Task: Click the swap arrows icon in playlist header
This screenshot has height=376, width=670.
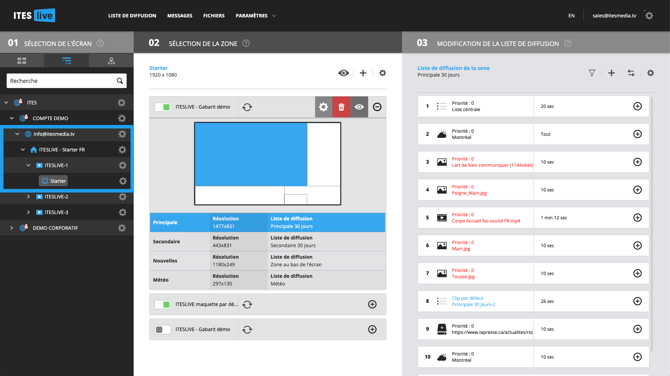Action: (631, 73)
